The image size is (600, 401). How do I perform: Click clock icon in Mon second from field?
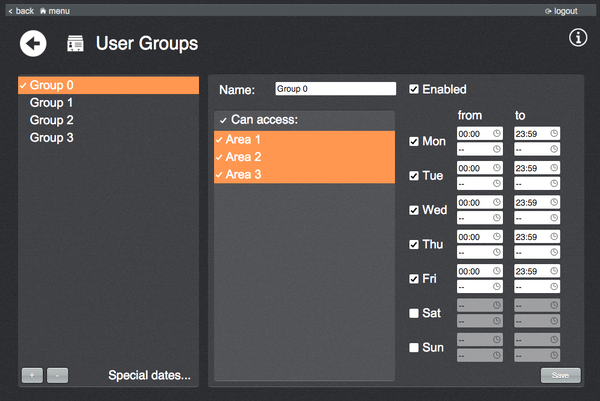(x=496, y=149)
